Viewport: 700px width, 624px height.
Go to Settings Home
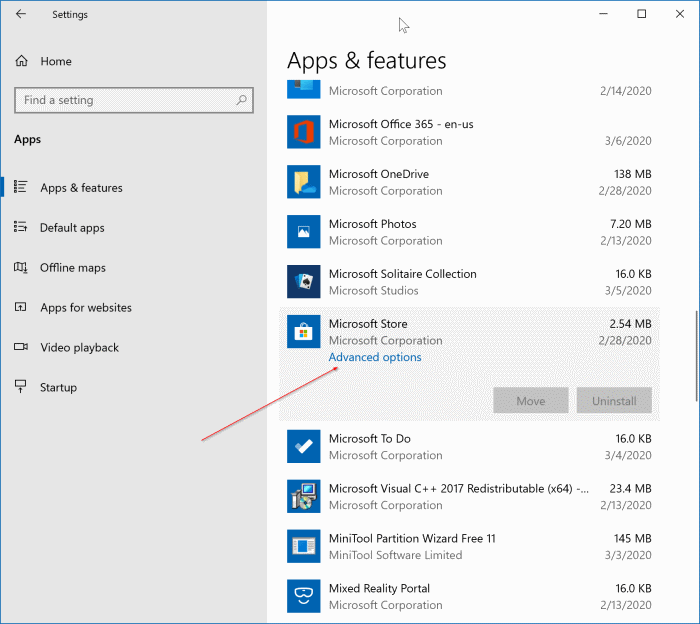click(56, 61)
